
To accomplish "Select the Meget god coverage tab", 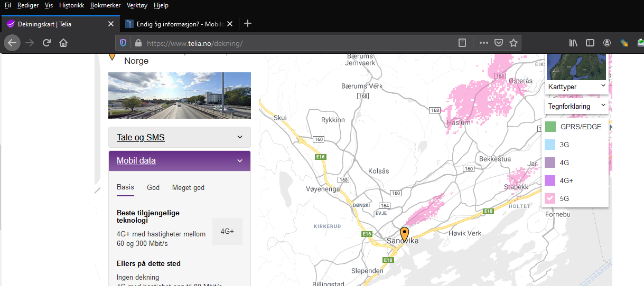I will pos(188,187).
